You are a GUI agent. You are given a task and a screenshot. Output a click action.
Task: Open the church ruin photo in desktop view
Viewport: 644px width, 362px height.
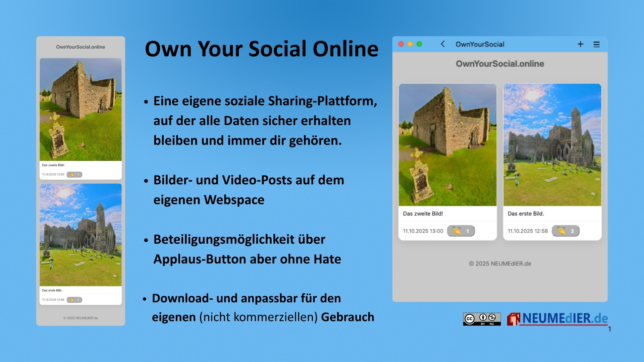[447, 145]
